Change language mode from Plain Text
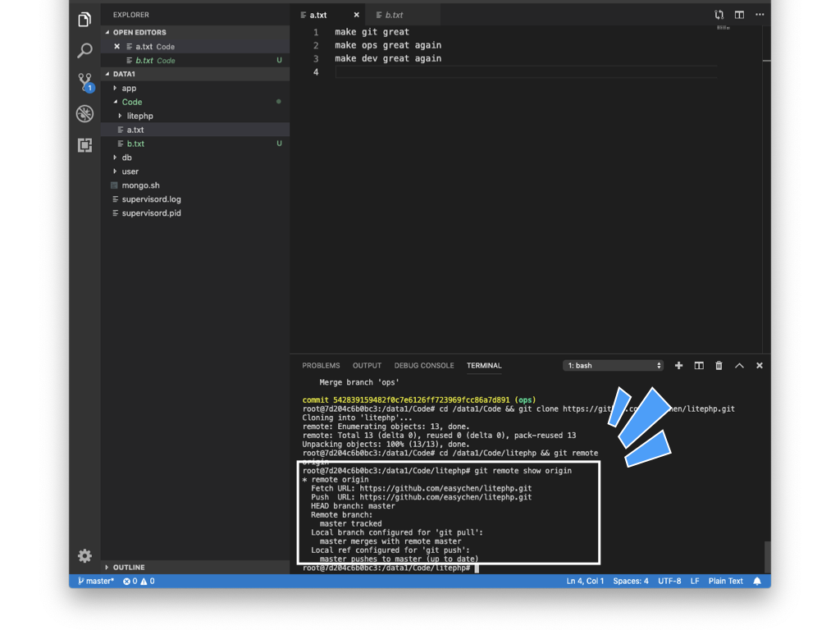Viewport: 840px width, 630px height. tap(725, 581)
